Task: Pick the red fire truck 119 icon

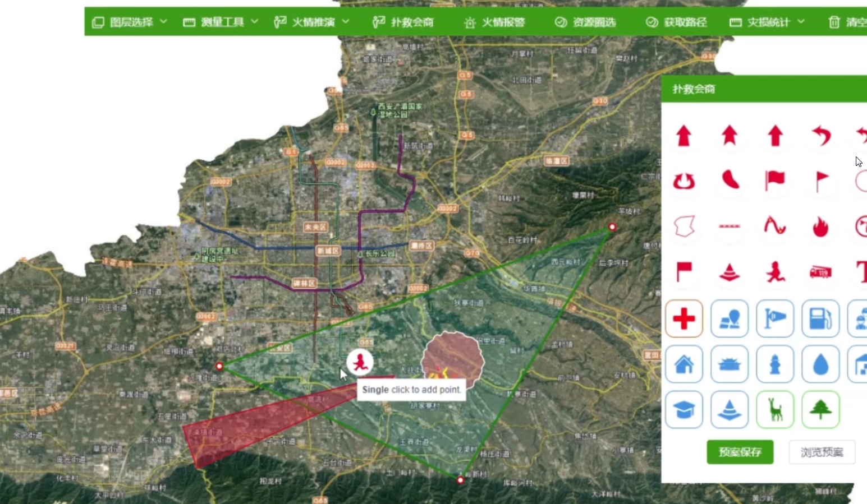Action: pyautogui.click(x=820, y=273)
